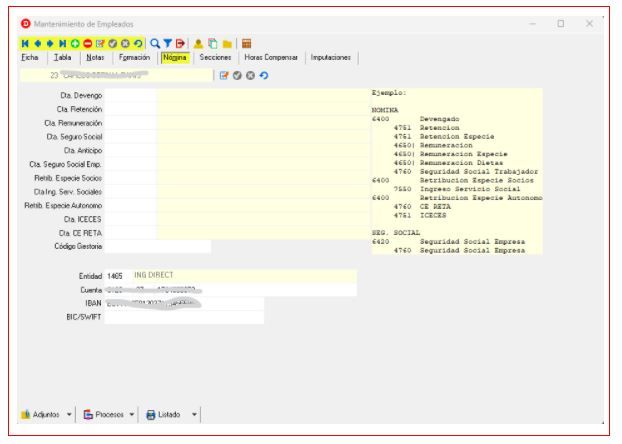622x444 pixels.
Task: Exit using the red door icon
Action: (180, 44)
